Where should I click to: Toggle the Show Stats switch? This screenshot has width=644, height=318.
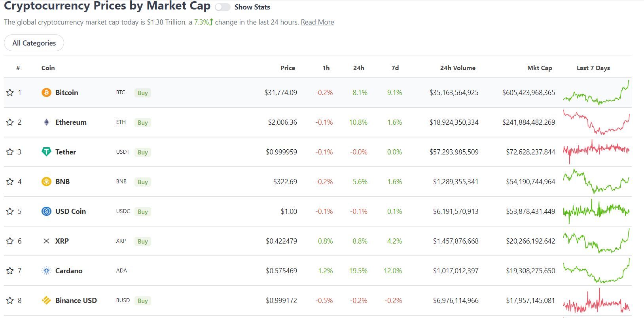[x=222, y=7]
